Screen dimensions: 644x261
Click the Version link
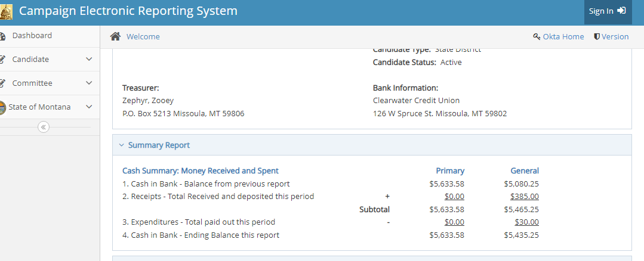point(615,36)
